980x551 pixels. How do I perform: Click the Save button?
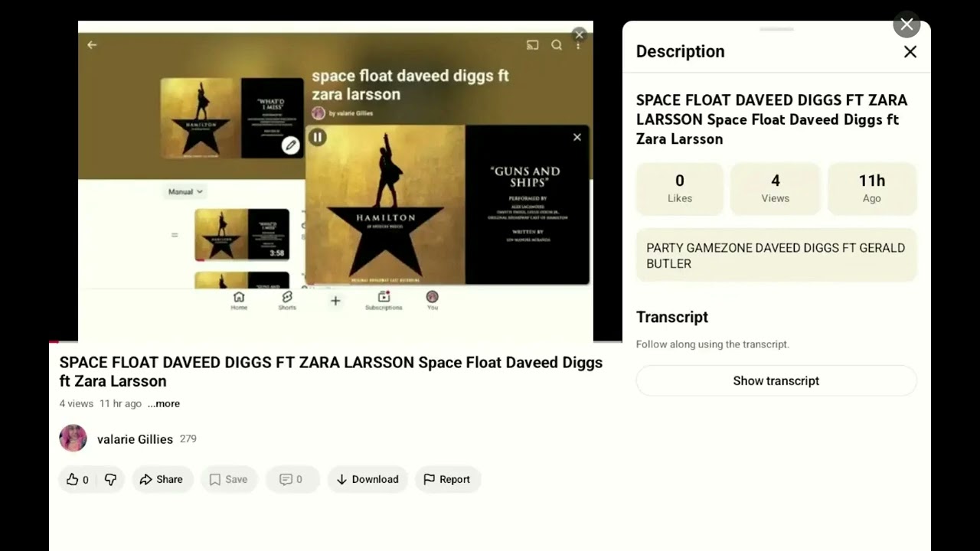tap(229, 479)
